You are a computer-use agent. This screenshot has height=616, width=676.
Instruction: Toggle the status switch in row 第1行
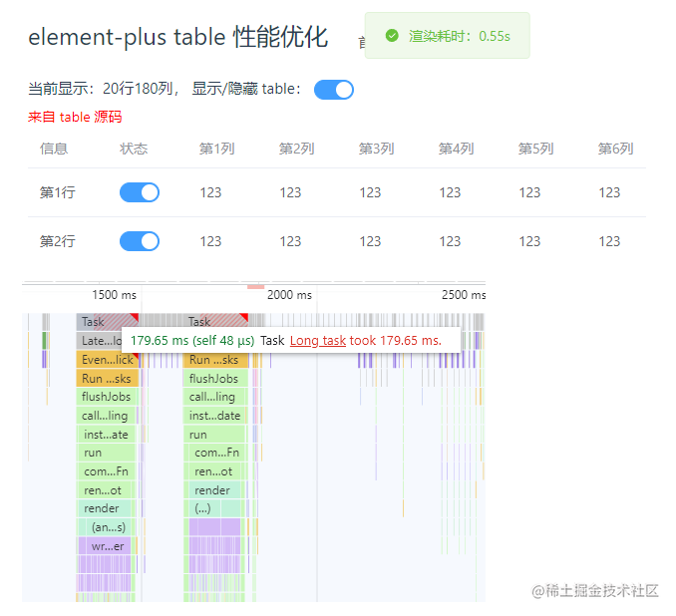point(140,192)
